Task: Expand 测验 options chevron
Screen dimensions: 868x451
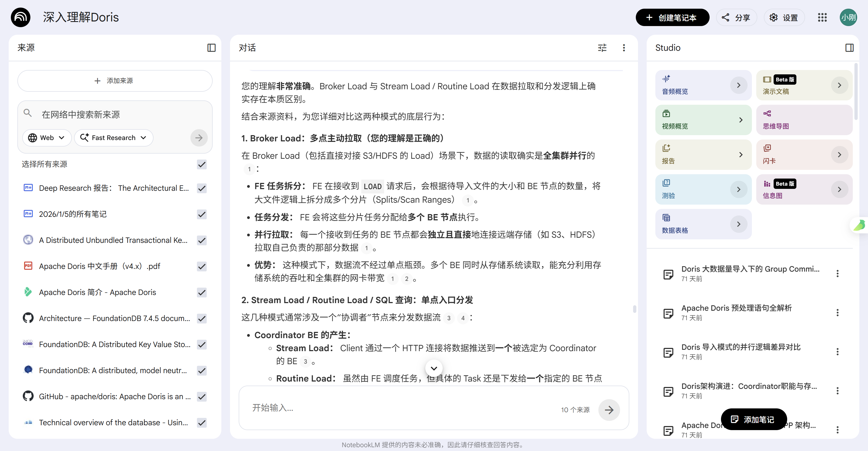Action: (739, 189)
